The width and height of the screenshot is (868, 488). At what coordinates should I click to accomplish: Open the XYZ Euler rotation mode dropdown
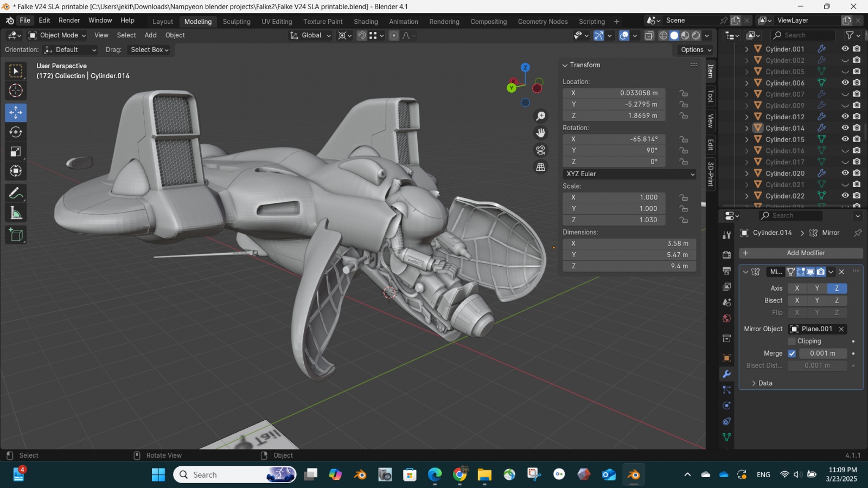click(629, 174)
